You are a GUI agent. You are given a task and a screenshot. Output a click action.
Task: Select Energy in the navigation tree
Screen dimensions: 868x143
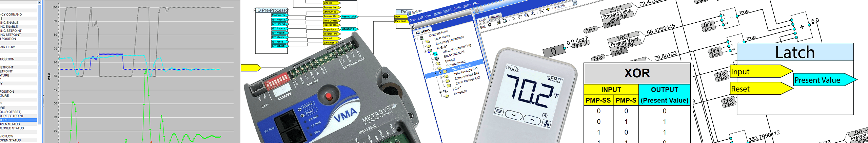point(450,60)
